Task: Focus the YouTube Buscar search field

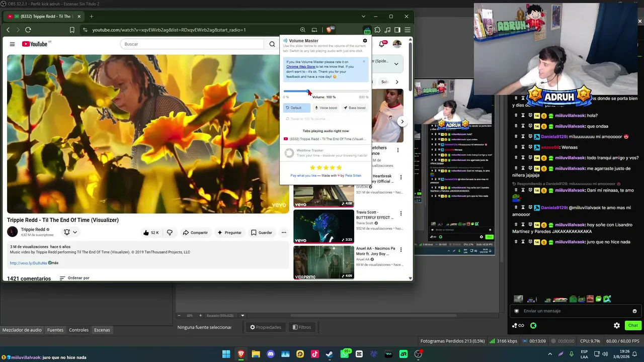Action: click(x=192, y=44)
